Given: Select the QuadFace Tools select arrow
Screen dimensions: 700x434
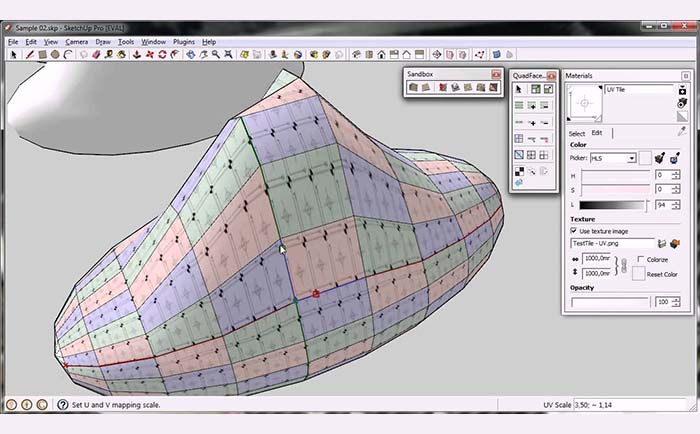Looking at the screenshot, I should pyautogui.click(x=519, y=90).
